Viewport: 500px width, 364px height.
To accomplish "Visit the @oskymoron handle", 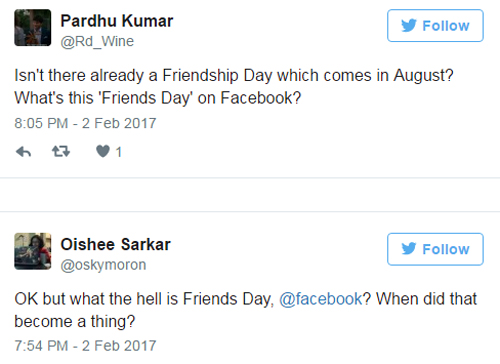I will (103, 265).
